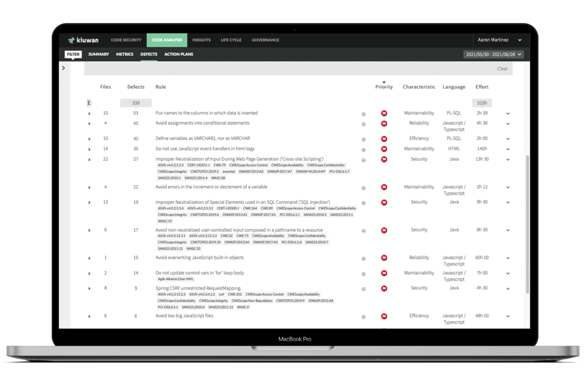This screenshot has width=588, height=382.
Task: Click the priority flag for the Cross-site Scripting rule
Action: [384, 160]
